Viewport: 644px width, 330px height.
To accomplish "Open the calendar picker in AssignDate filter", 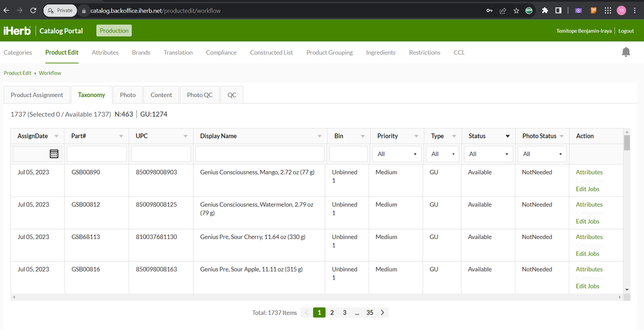I will tap(54, 154).
